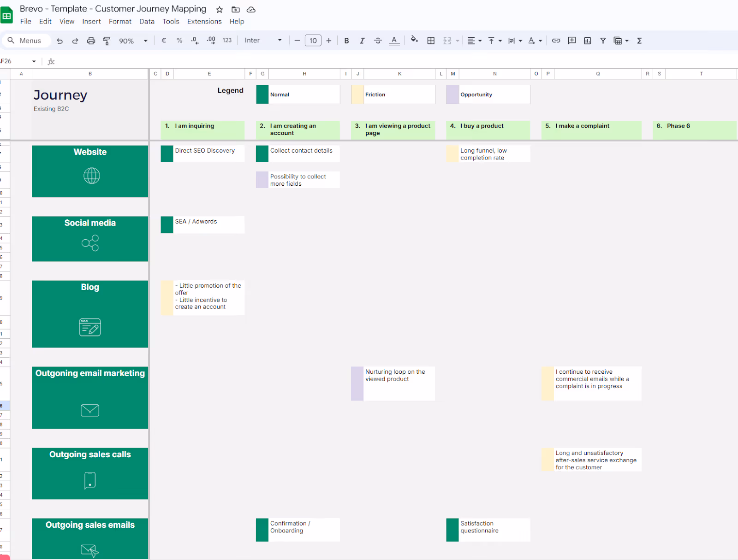Open the Tools menu
Screen dimensions: 738x560
point(171,21)
